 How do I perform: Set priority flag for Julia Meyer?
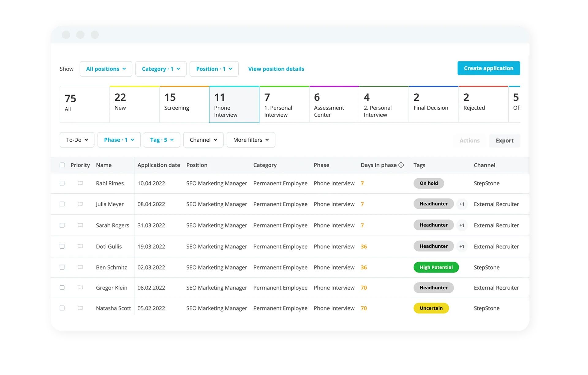tap(80, 204)
